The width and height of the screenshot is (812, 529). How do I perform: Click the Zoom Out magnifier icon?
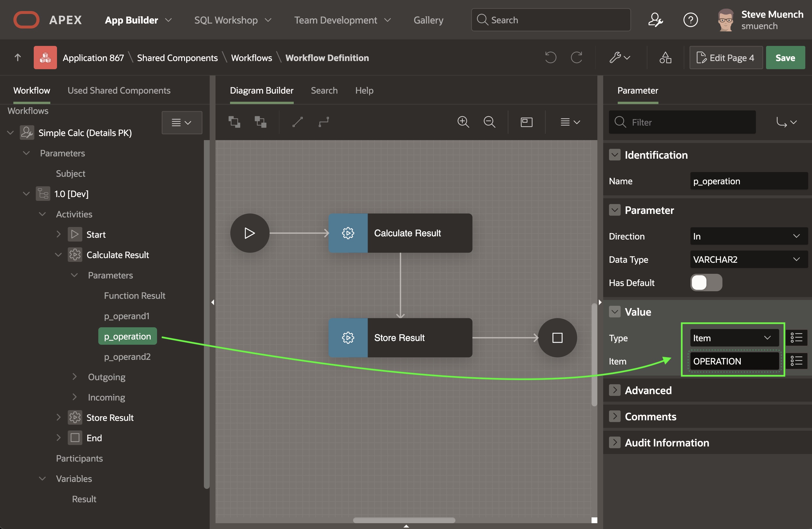[x=489, y=122]
